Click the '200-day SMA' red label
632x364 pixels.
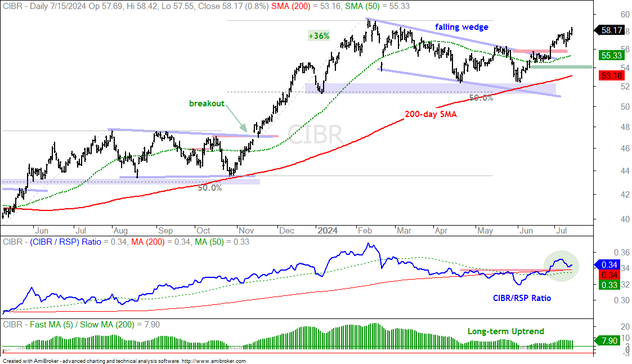pos(431,114)
